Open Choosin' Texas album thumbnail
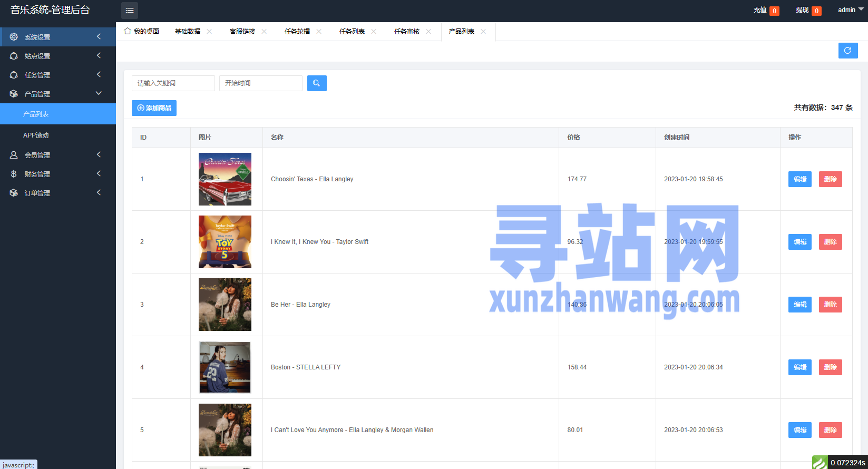 tap(225, 179)
